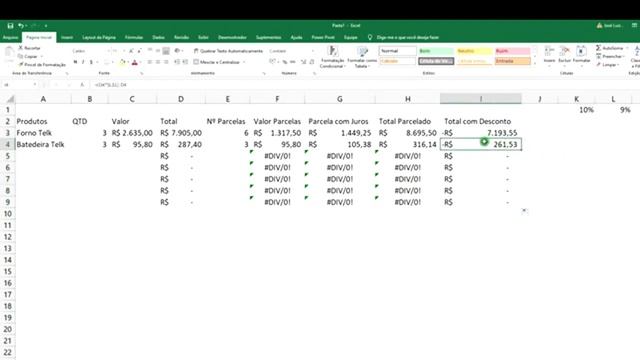
Task: Click Quebrar Texto Automaticamente
Action: tap(228, 51)
